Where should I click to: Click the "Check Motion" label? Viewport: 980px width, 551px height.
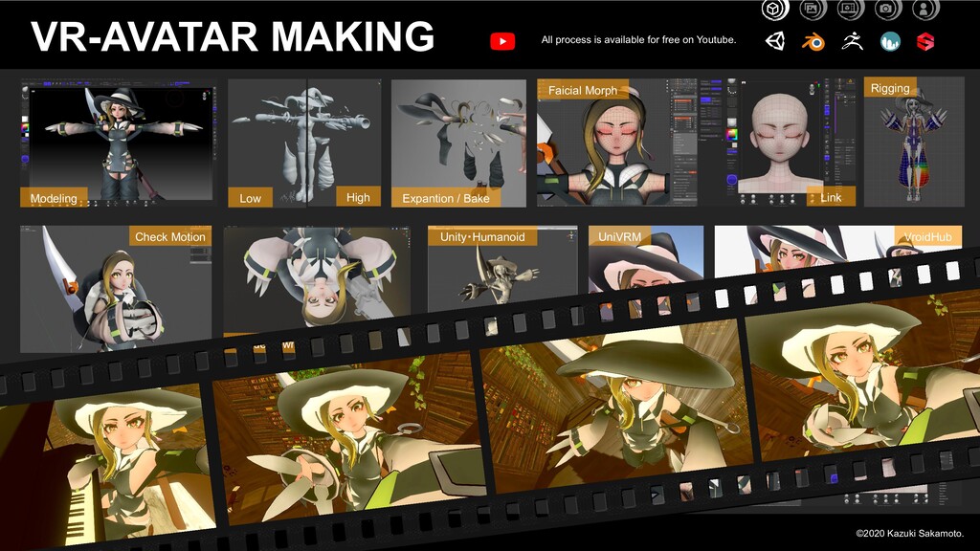click(170, 237)
